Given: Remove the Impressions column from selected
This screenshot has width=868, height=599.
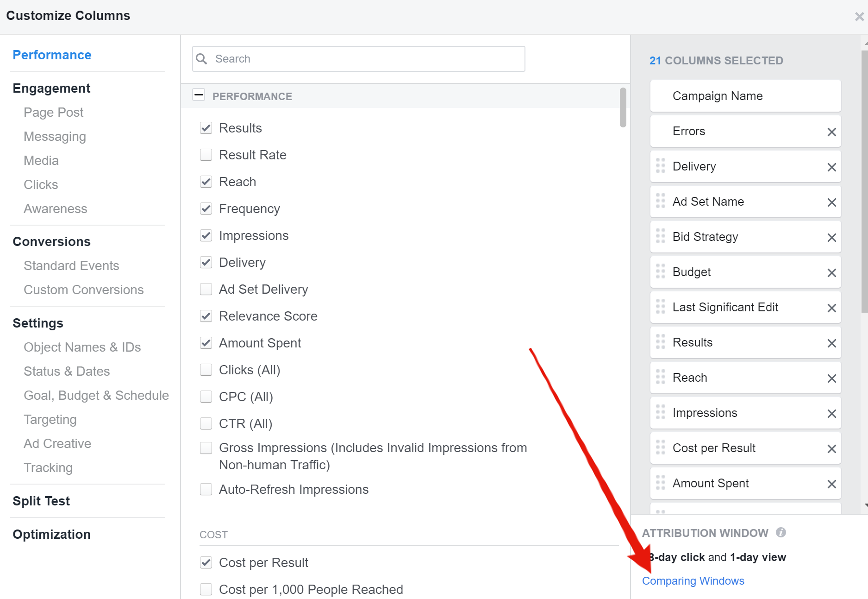Looking at the screenshot, I should click(x=831, y=414).
